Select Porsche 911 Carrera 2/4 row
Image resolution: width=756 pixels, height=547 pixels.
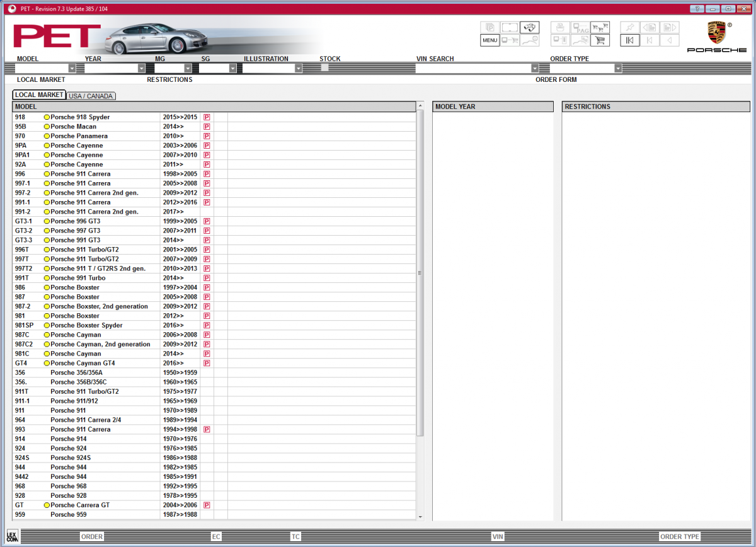click(x=214, y=420)
